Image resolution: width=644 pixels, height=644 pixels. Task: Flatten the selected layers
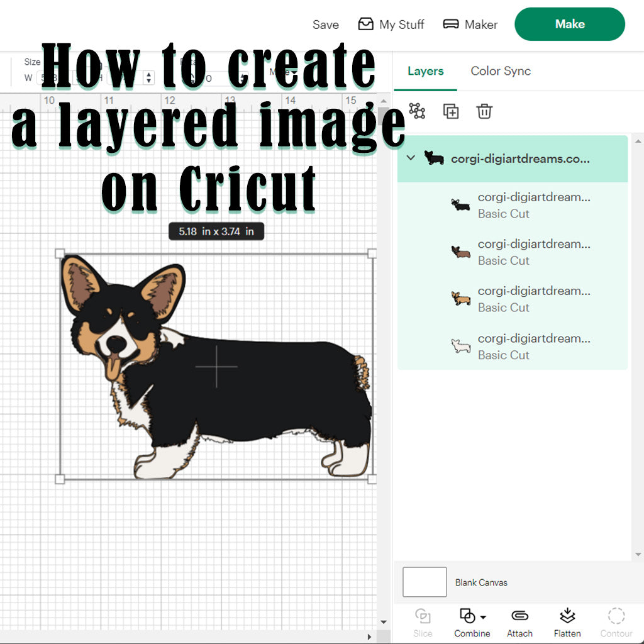tap(567, 623)
